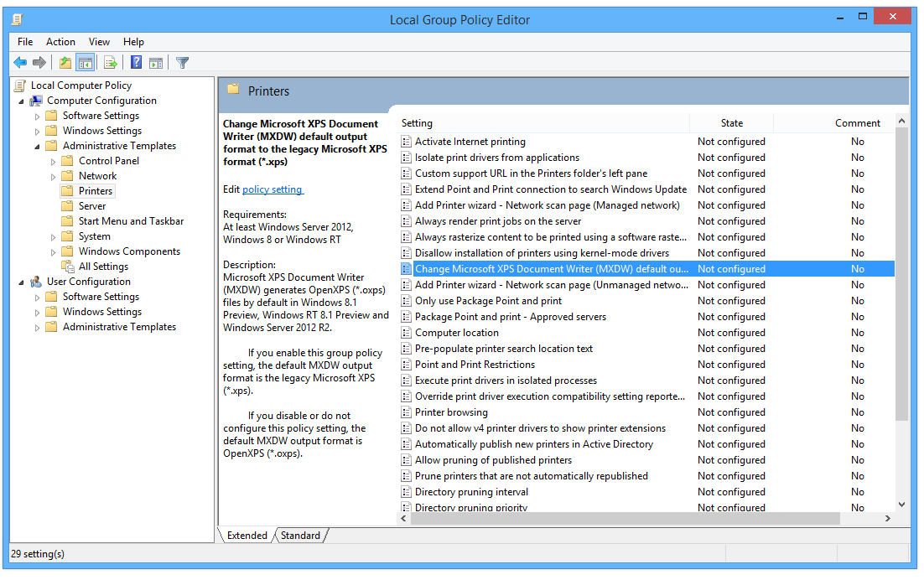Expand Windows Settings under Computer Configuration

[x=37, y=132]
